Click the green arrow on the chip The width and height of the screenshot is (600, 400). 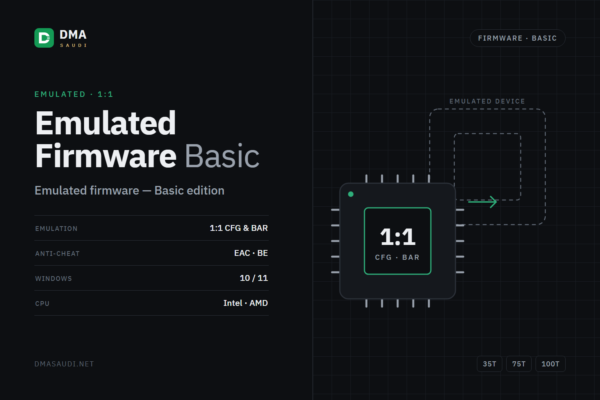[483, 202]
